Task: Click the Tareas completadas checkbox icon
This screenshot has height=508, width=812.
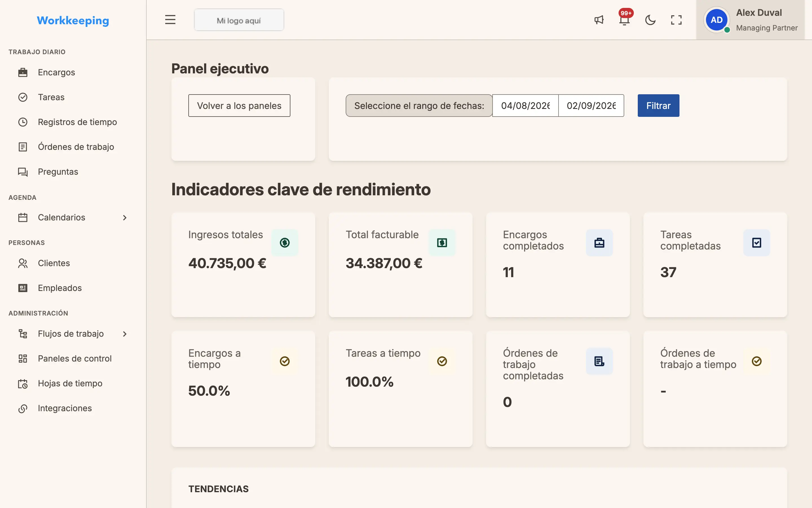Action: click(x=757, y=243)
